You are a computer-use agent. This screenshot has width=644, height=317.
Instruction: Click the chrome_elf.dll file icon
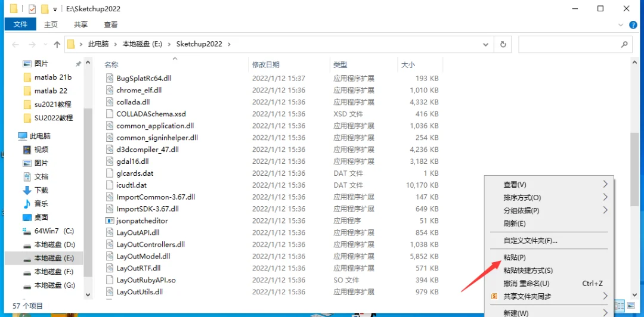pos(109,90)
